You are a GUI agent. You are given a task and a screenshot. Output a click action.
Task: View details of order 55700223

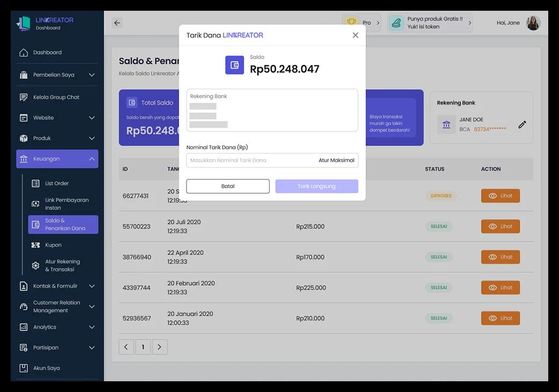[x=500, y=227]
